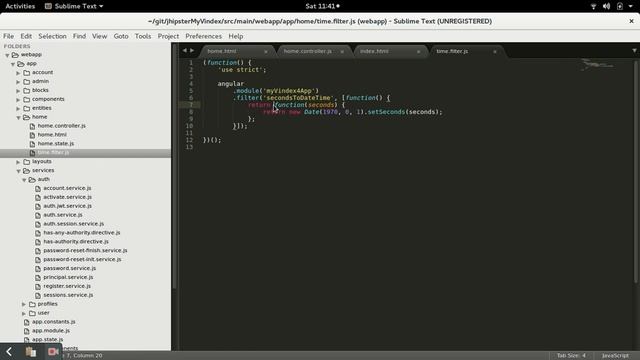
Task: Collapse the services folder
Action: point(19,171)
